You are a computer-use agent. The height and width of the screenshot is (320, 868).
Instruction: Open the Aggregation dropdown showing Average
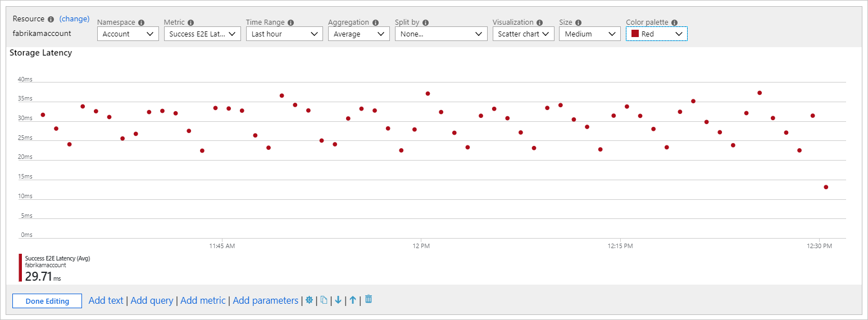(359, 34)
